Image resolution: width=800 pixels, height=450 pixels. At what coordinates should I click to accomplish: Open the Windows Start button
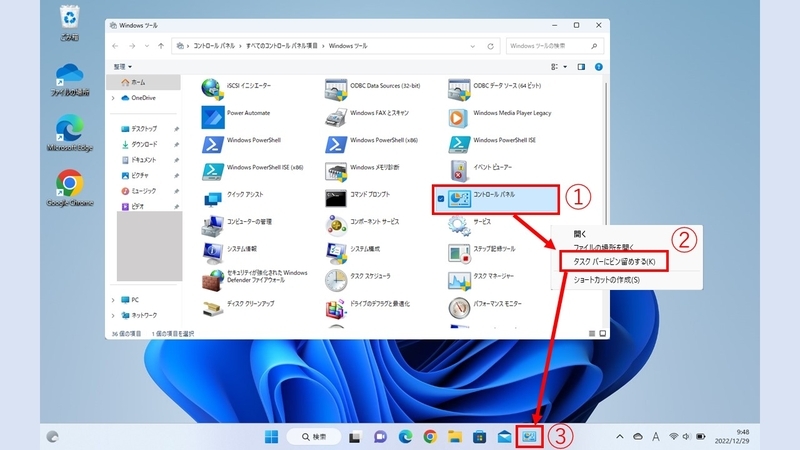click(x=271, y=437)
